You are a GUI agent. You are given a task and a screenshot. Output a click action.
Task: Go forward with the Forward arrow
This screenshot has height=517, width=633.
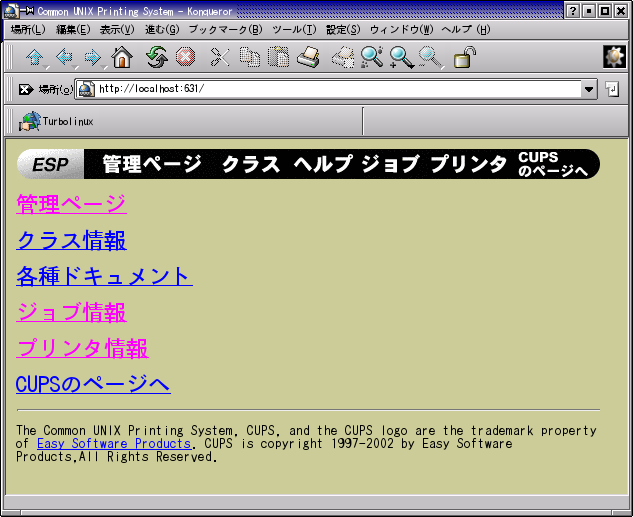point(92,57)
